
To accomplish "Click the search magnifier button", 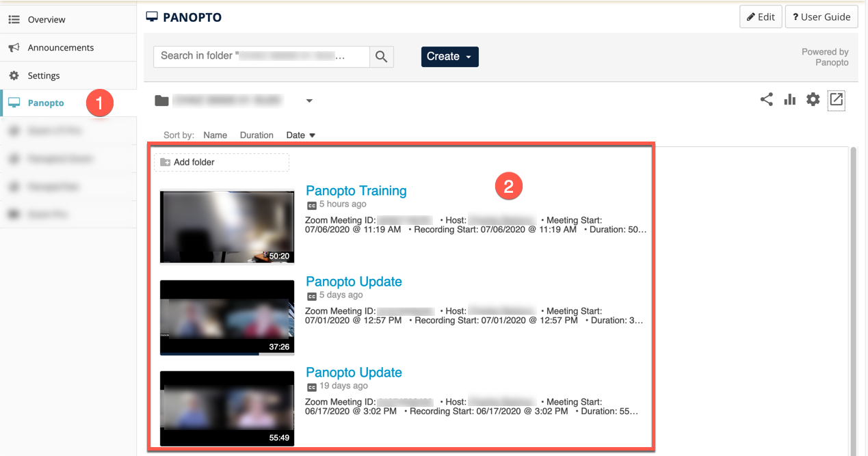I will 382,56.
